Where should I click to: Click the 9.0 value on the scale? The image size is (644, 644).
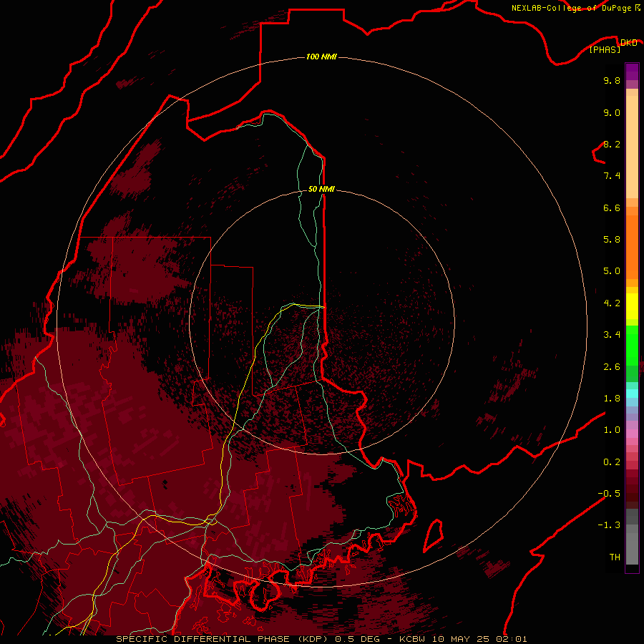(612, 112)
